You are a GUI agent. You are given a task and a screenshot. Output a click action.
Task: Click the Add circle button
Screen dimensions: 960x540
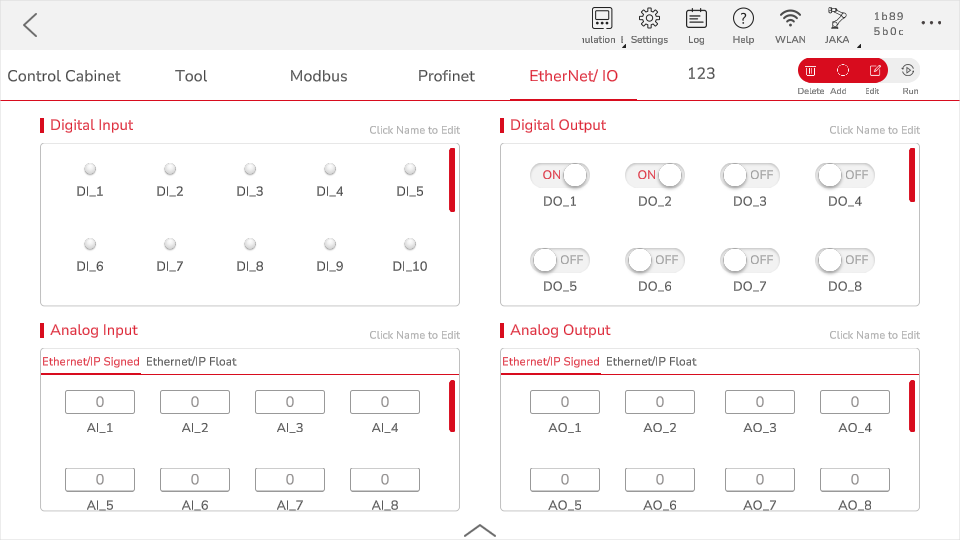tap(843, 71)
